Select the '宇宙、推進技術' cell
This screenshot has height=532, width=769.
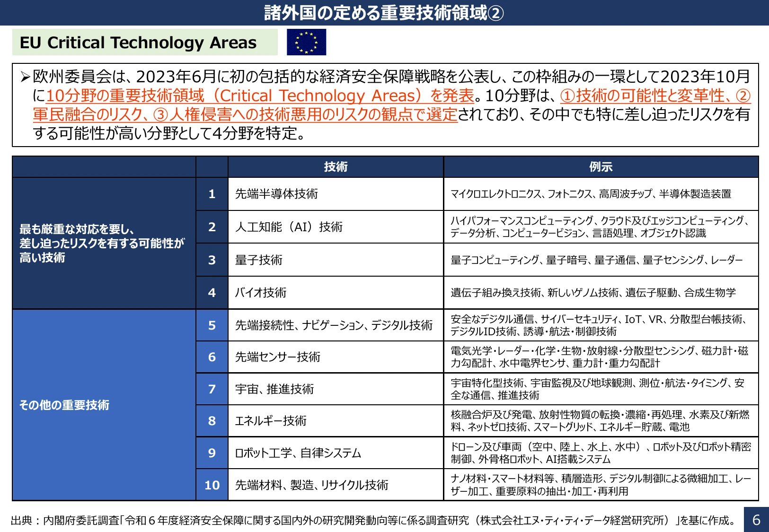point(336,389)
